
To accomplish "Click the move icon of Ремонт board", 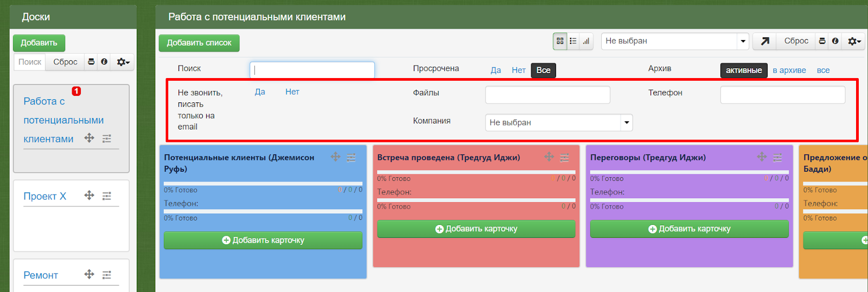I will (90, 275).
